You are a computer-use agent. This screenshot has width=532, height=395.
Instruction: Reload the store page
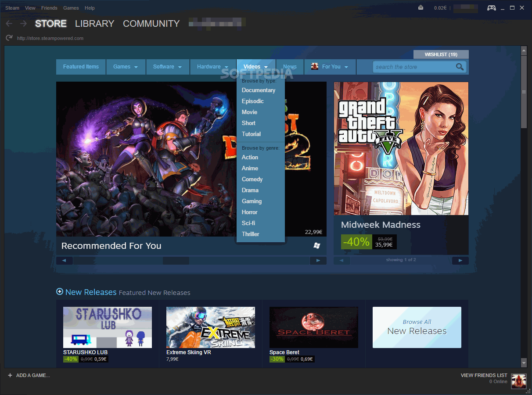9,38
